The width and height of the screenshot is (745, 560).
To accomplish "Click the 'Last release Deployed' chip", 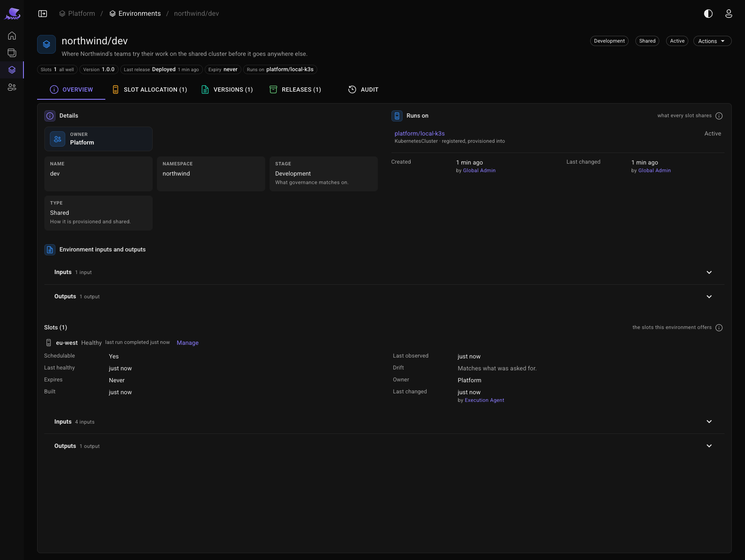I will pyautogui.click(x=161, y=69).
